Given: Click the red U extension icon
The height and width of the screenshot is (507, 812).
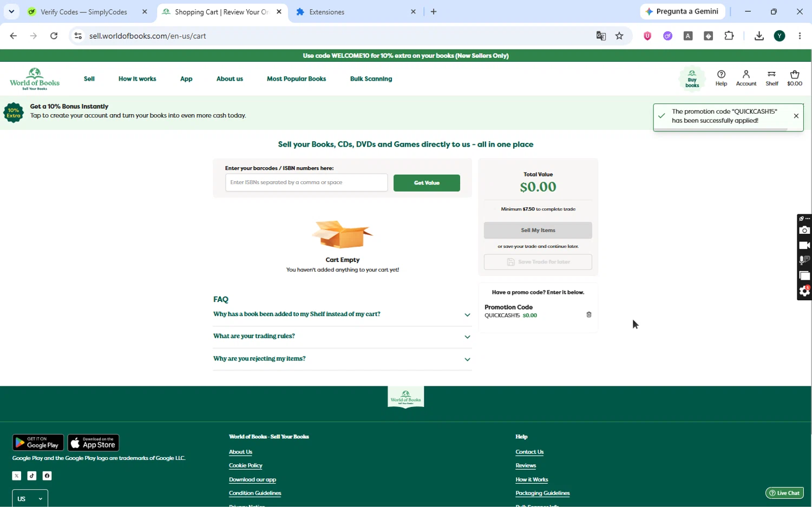Looking at the screenshot, I should [x=647, y=36].
